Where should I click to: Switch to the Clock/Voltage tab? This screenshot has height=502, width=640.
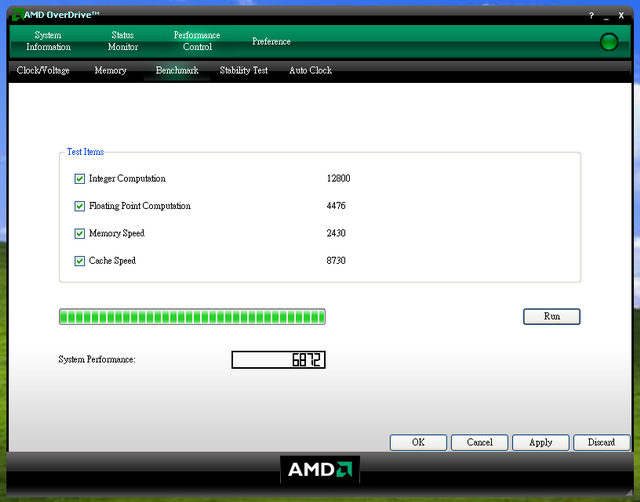(x=43, y=71)
